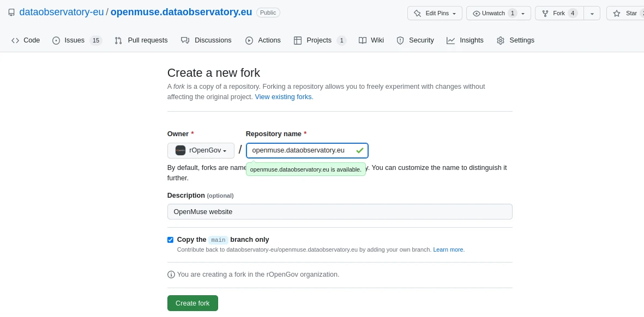644x317 pixels.
Task: Expand the Unwatch notifications dropdown
Action: [x=498, y=13]
